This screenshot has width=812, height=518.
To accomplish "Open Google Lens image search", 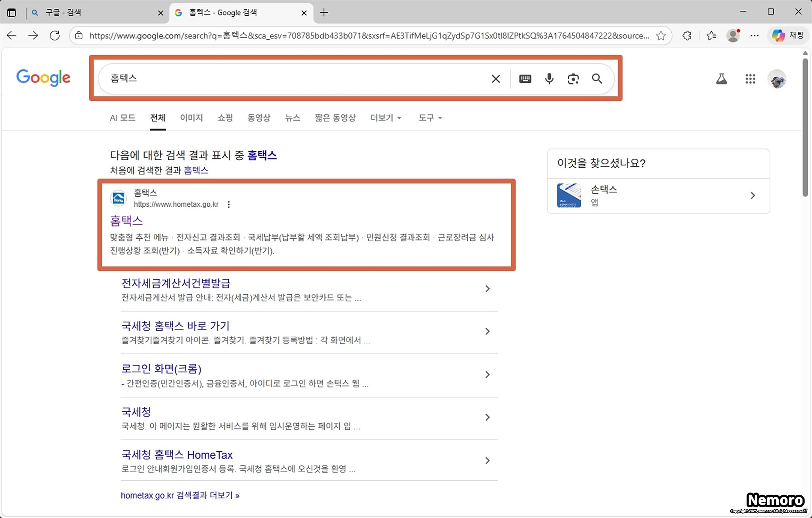I will (573, 79).
